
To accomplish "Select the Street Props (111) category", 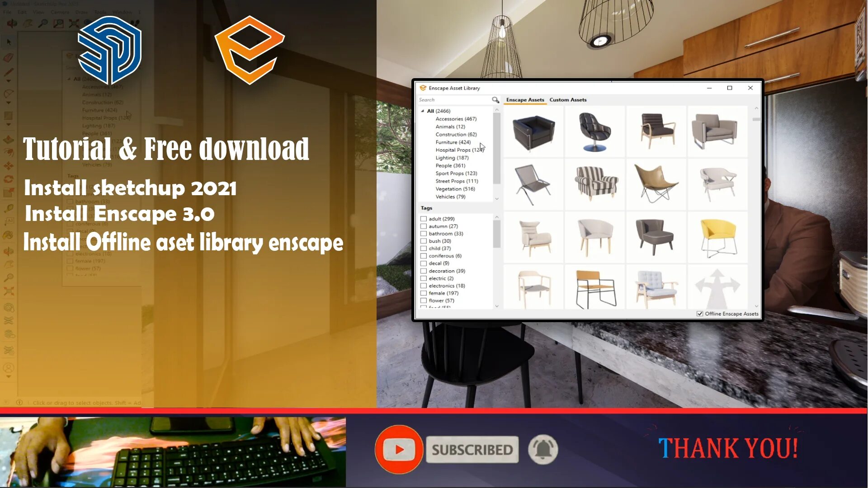I will coord(457,181).
